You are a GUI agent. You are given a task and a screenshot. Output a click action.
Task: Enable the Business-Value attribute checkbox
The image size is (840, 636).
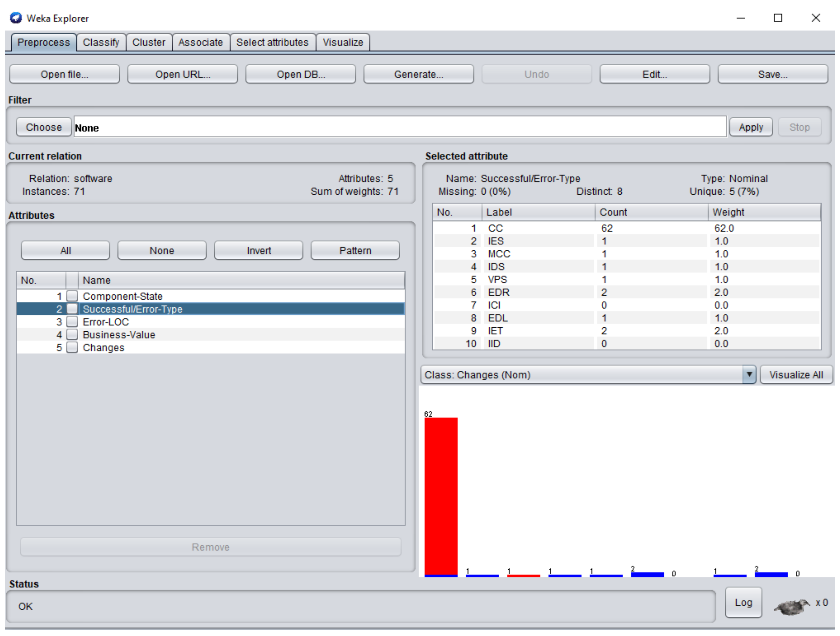pos(72,335)
